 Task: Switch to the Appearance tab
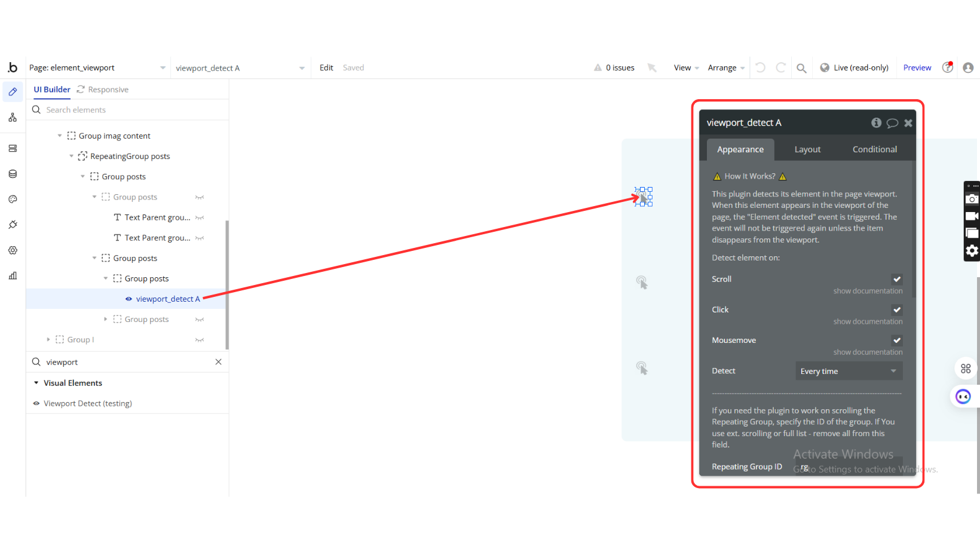coord(740,149)
